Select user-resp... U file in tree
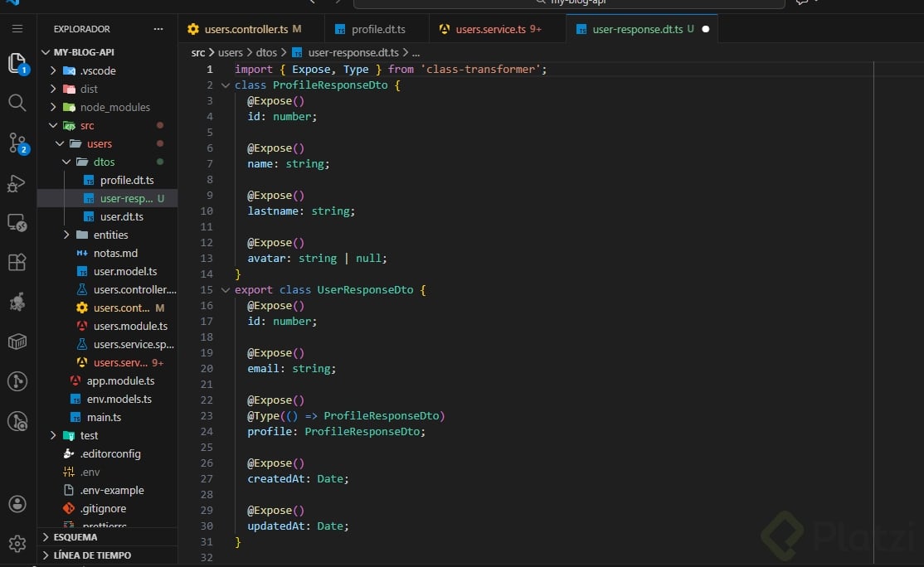 tap(107, 198)
